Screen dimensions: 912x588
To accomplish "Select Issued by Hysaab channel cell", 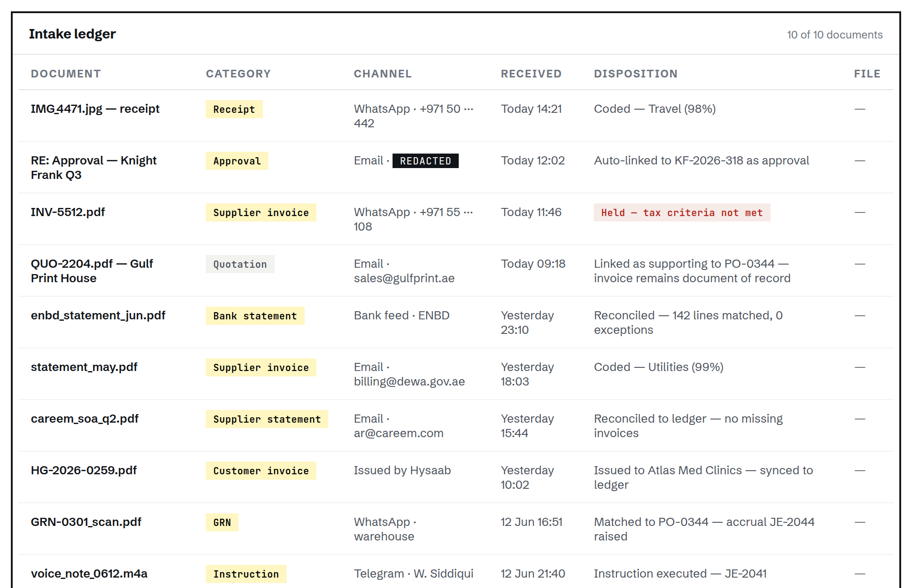I will [402, 470].
